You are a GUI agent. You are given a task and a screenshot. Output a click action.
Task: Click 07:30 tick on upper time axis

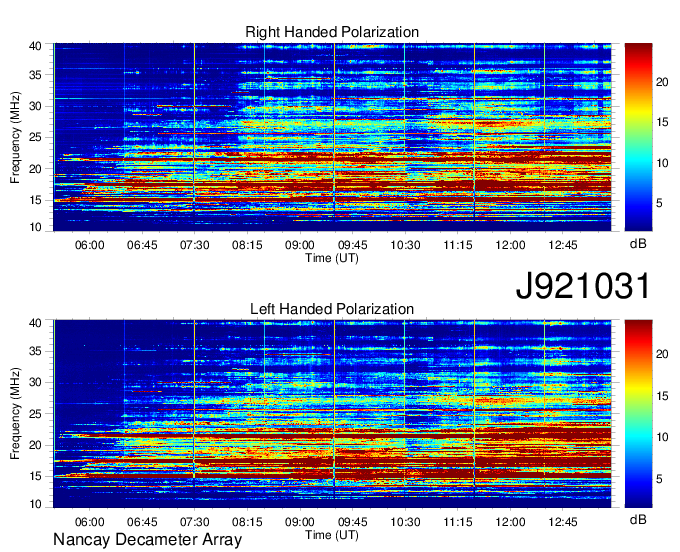coord(194,245)
